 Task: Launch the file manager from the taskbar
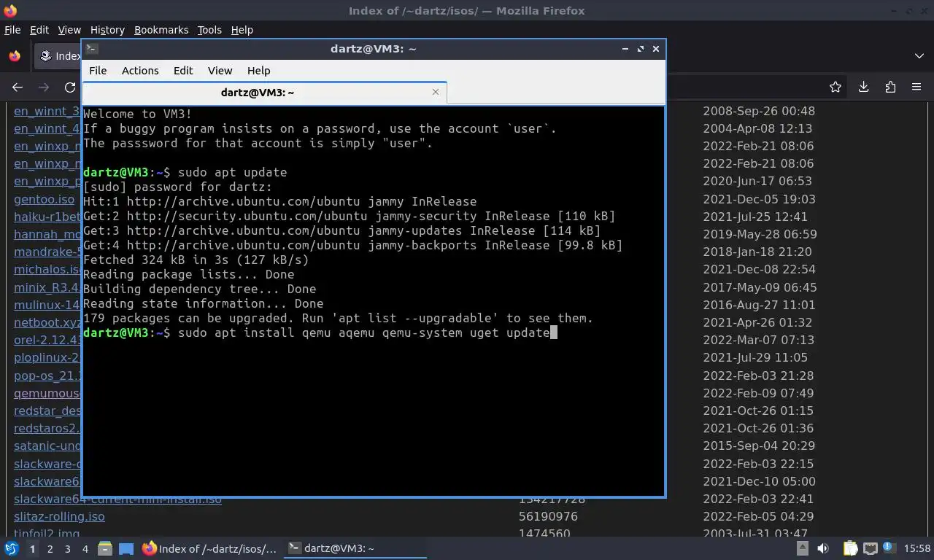pos(104,548)
